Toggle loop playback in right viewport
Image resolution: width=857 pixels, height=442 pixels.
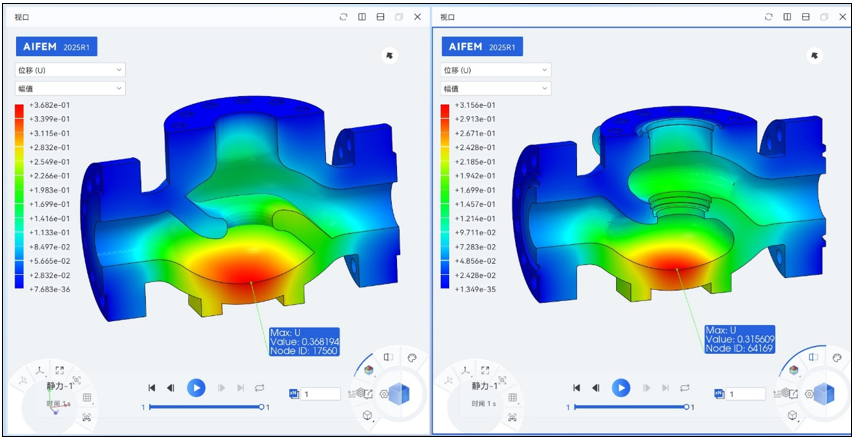coord(685,387)
